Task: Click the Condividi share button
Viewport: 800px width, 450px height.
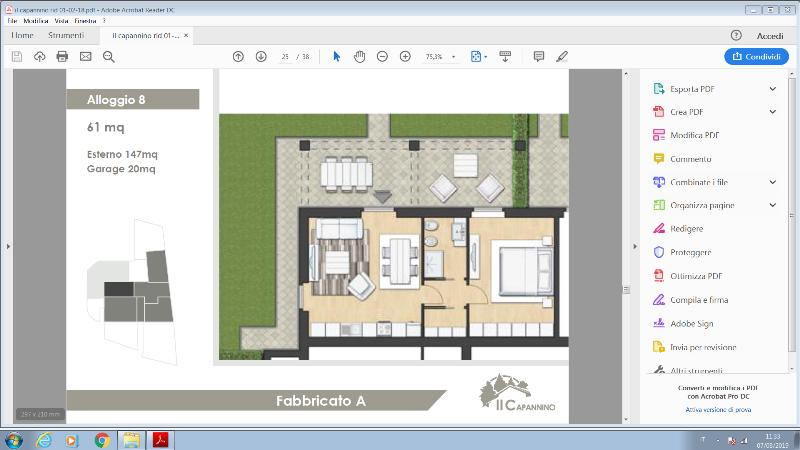Action: pyautogui.click(x=755, y=57)
